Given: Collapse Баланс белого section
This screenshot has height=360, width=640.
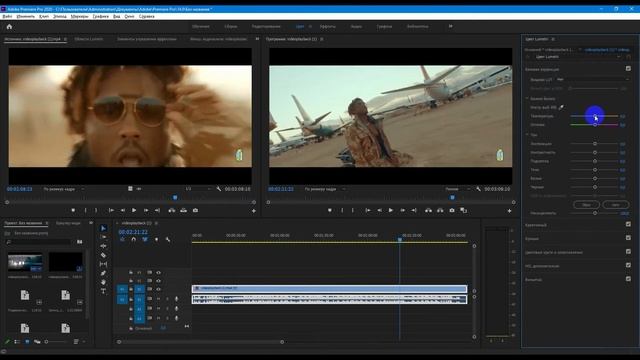Looking at the screenshot, I should pyautogui.click(x=527, y=99).
